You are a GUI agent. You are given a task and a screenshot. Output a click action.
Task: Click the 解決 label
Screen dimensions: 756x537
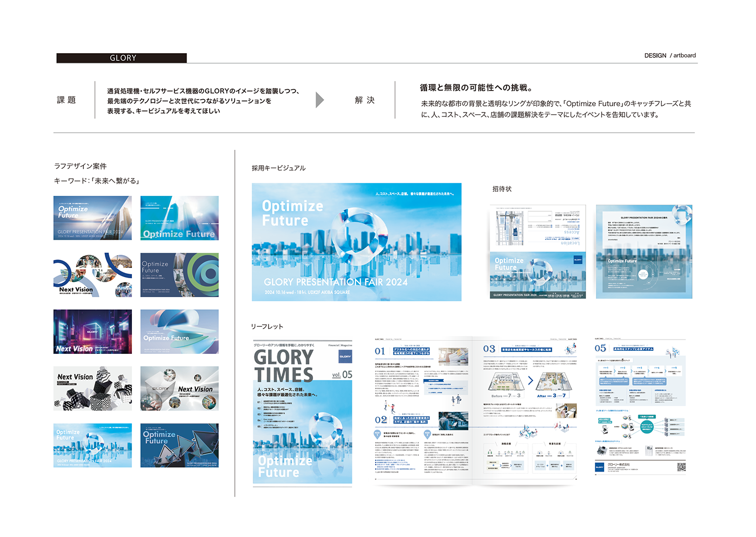click(x=363, y=100)
